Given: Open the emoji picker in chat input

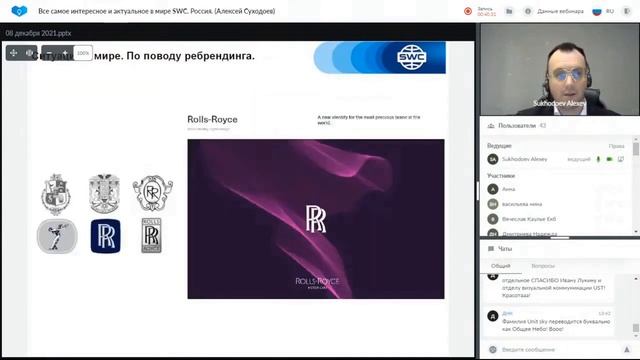Looking at the screenshot, I should point(493,349).
